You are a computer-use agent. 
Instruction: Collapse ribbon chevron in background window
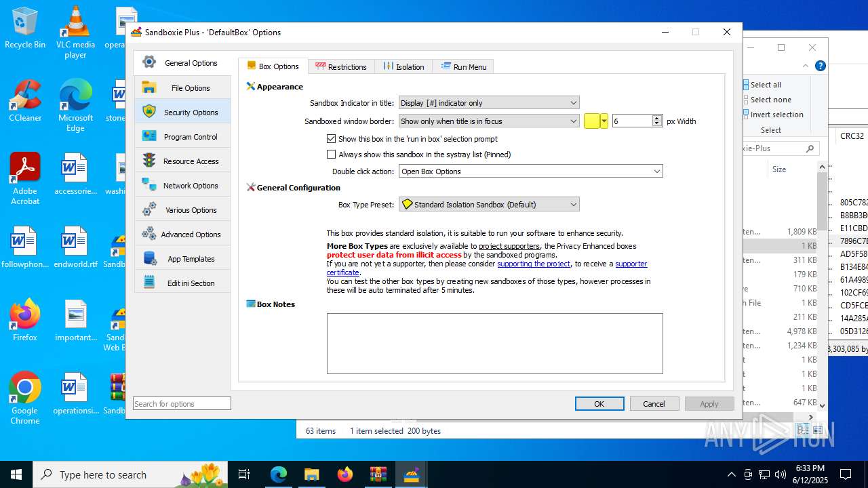coord(806,66)
